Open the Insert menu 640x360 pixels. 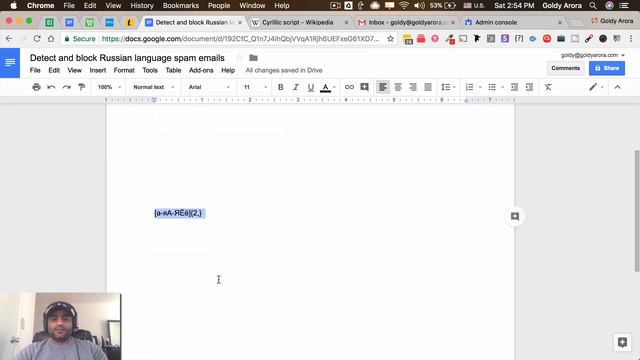(x=98, y=70)
